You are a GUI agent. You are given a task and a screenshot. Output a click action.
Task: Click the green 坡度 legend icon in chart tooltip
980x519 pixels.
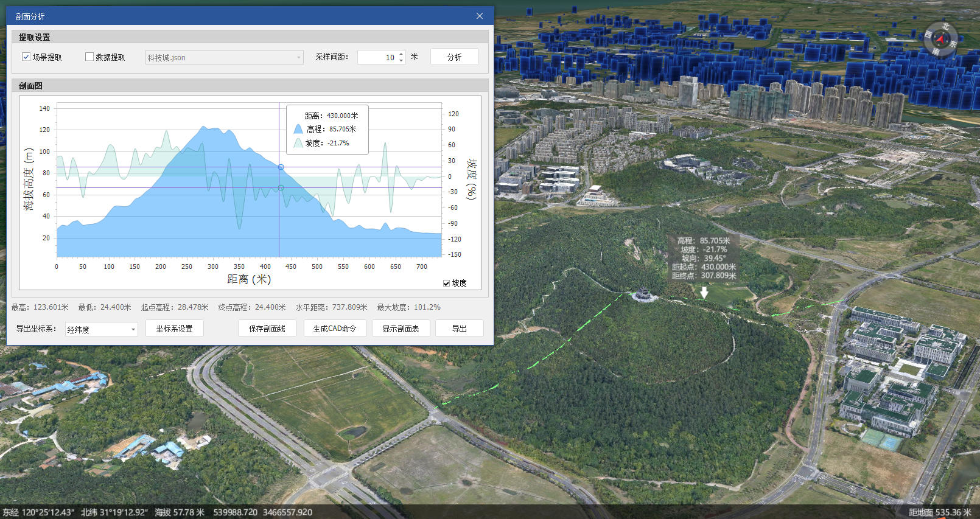(298, 143)
